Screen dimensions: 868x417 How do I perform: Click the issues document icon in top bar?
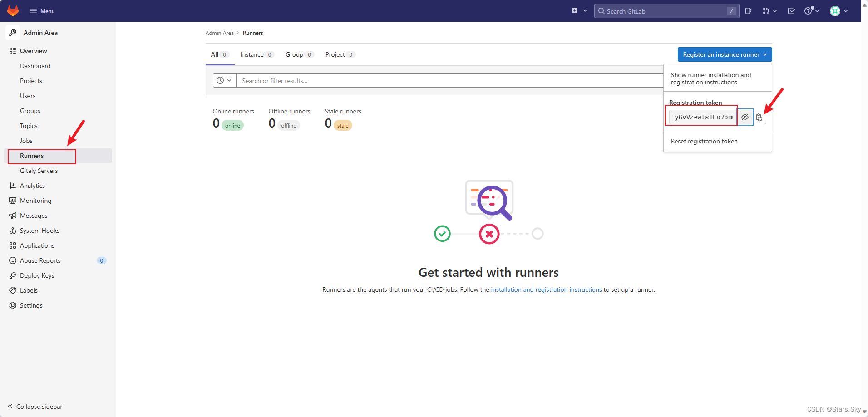click(749, 10)
